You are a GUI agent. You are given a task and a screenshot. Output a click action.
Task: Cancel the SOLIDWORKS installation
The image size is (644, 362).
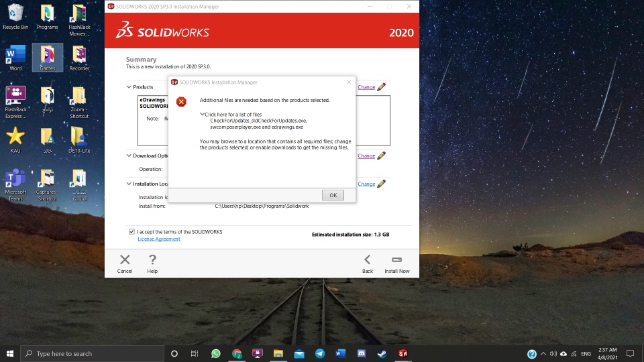point(125,263)
